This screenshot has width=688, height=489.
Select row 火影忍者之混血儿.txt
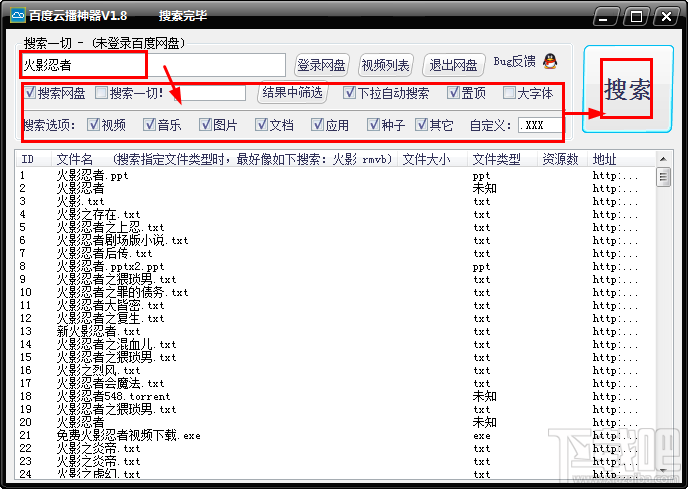(336, 344)
